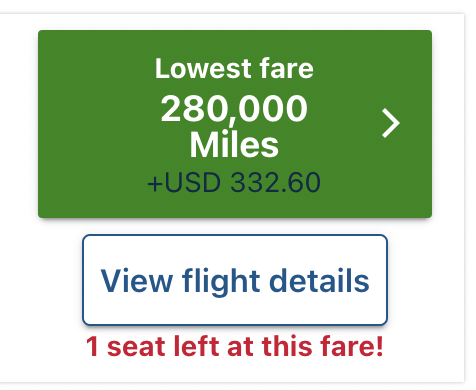Viewport: 476px width, 390px height.
Task: Tap the arrow icon beside 280,000 Miles
Action: pos(391,123)
